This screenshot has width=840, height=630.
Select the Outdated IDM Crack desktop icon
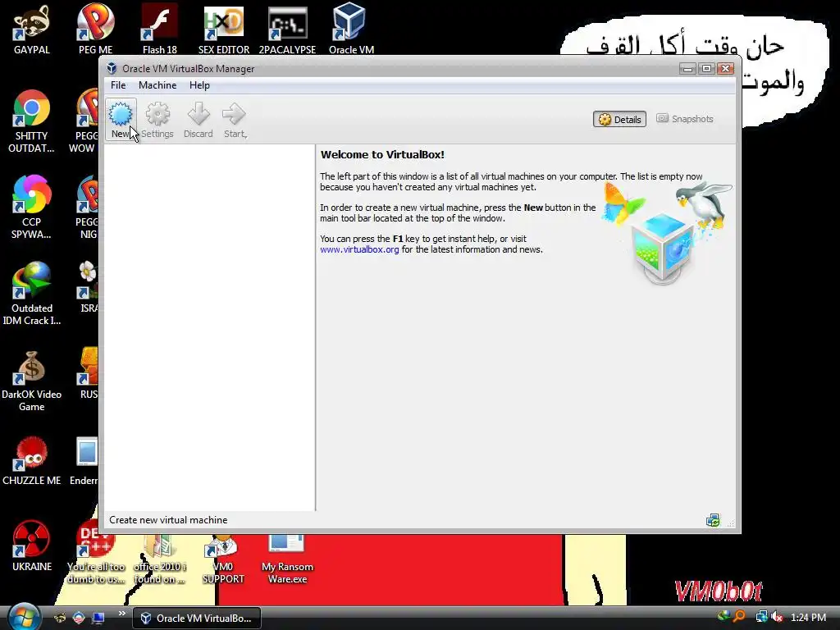32,294
